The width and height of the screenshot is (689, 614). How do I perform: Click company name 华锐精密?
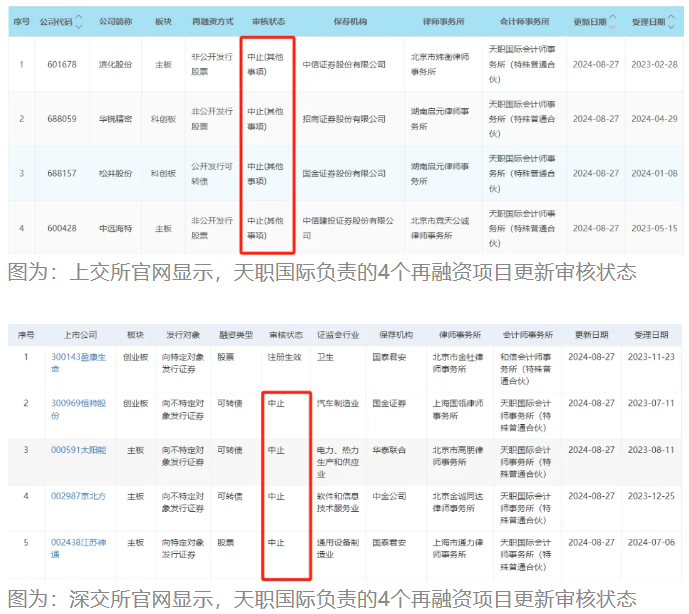coord(115,119)
